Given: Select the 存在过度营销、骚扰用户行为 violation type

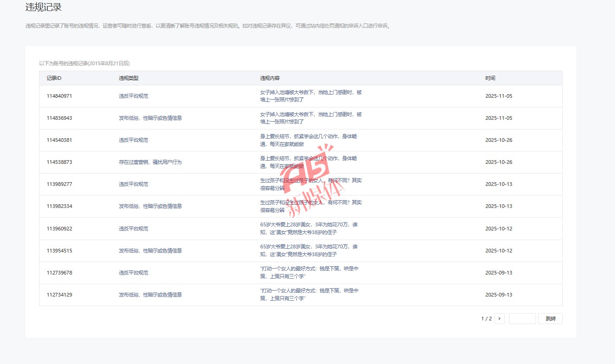Looking at the screenshot, I should click(150, 162).
